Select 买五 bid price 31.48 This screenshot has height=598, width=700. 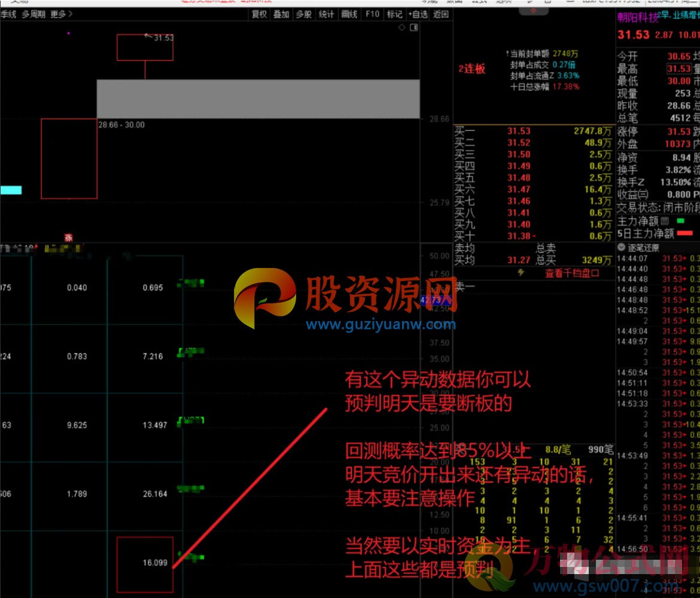pyautogui.click(x=519, y=177)
